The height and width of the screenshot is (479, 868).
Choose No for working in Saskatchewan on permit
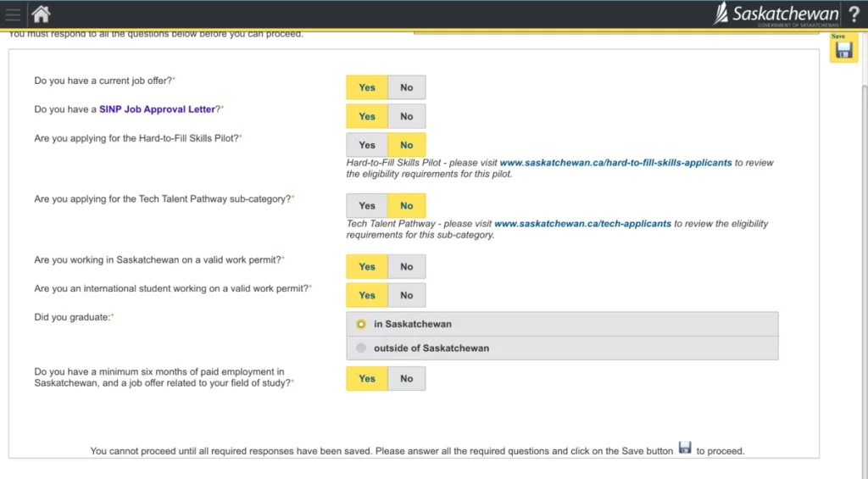407,267
